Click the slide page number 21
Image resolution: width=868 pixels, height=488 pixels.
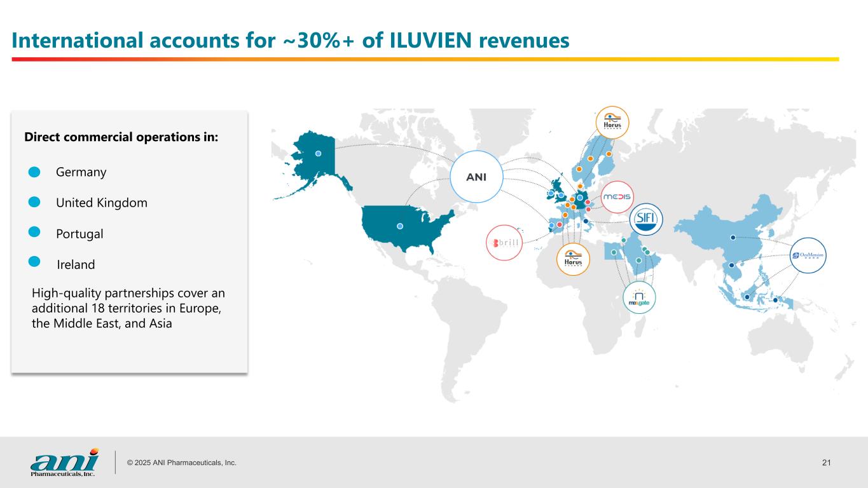(x=826, y=462)
